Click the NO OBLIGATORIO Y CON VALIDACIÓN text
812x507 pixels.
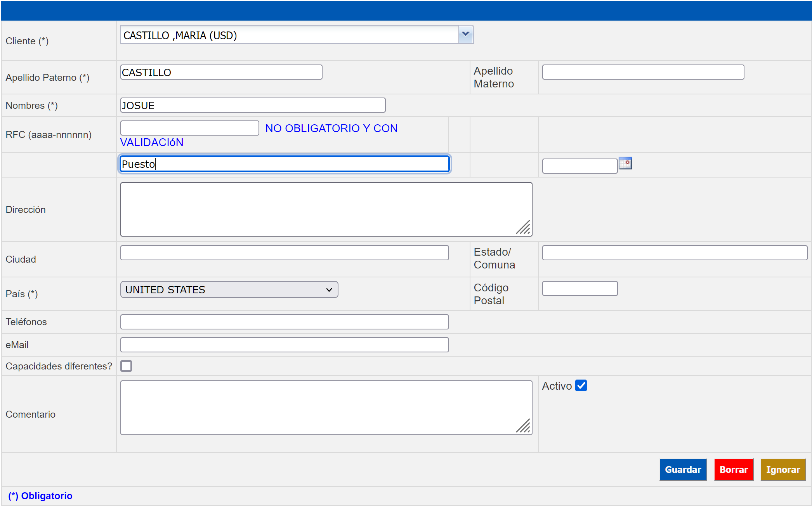pos(259,135)
